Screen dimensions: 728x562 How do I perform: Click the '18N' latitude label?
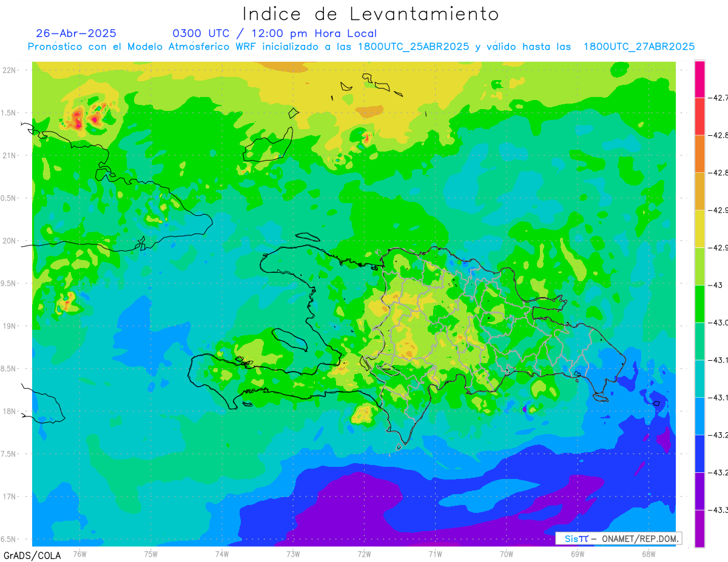(x=10, y=411)
